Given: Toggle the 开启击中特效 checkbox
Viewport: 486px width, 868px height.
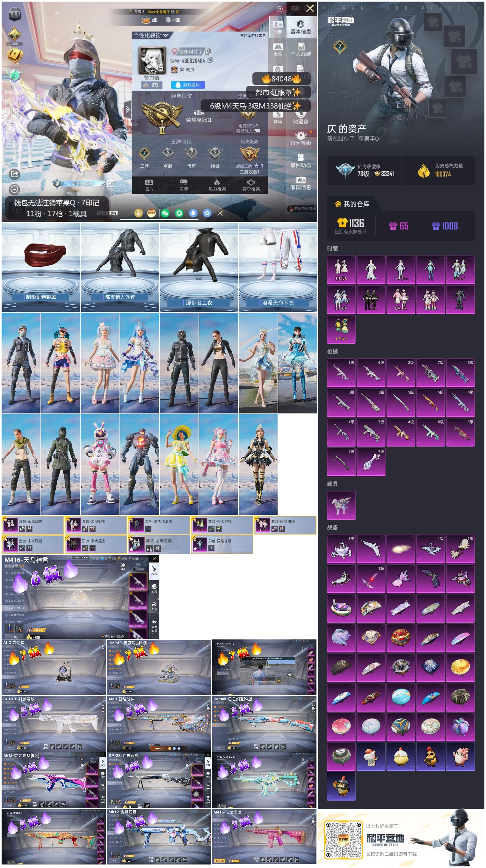Looking at the screenshot, I should [104, 636].
